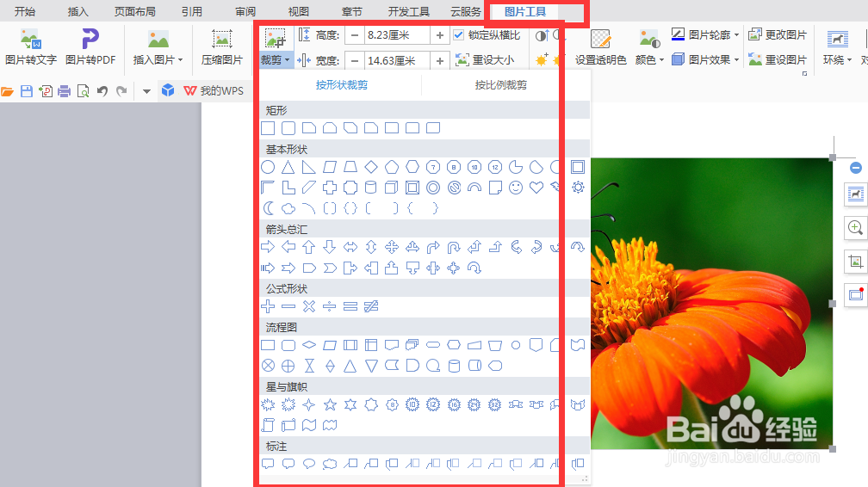Click the 重设大小 button

click(x=484, y=59)
